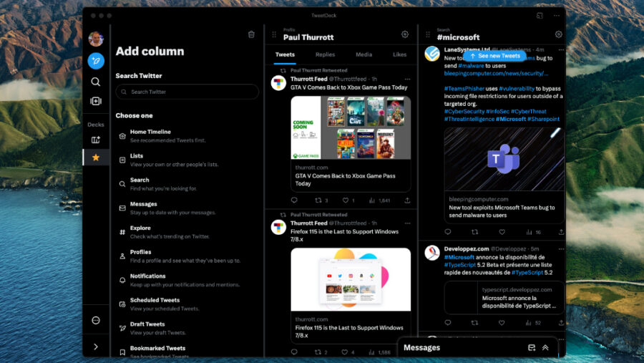Open the Microsoft Teams article image

coord(504,159)
